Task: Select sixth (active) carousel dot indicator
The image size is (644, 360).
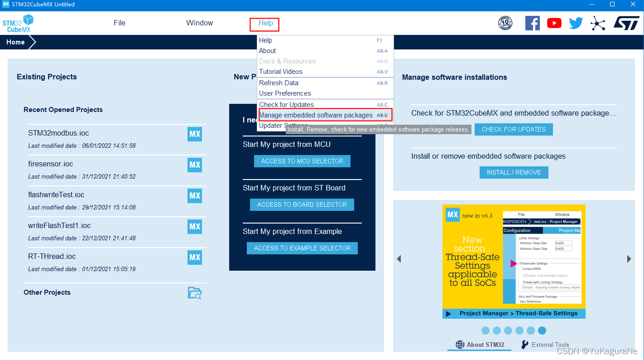Action: coord(542,331)
